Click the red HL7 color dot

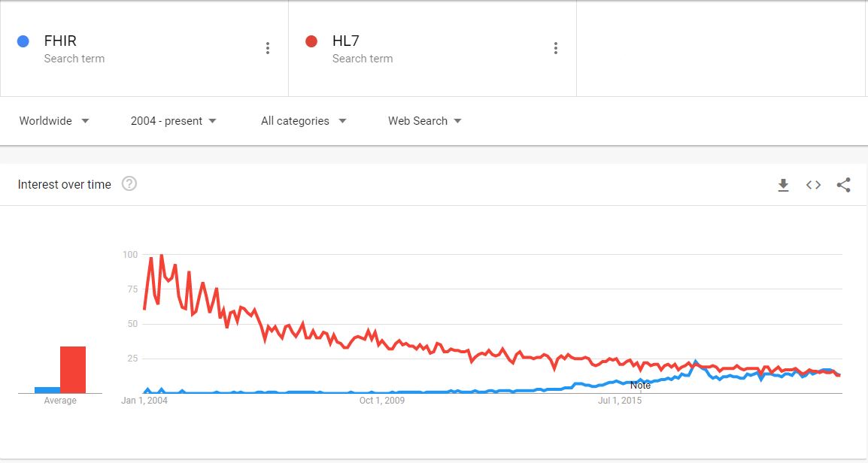coord(311,41)
